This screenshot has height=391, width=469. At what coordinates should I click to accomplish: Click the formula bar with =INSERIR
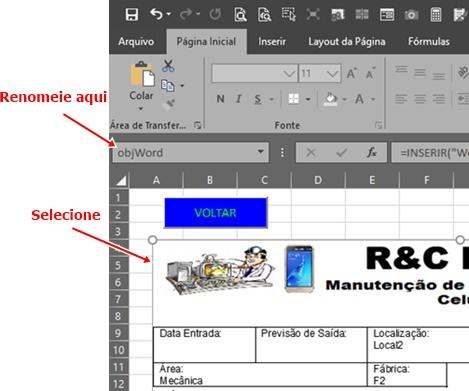tap(430, 153)
